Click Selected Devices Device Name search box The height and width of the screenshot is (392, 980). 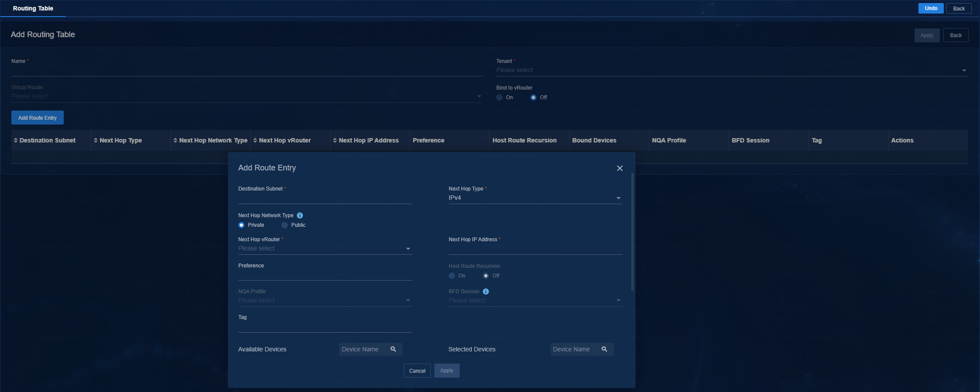tap(581, 349)
